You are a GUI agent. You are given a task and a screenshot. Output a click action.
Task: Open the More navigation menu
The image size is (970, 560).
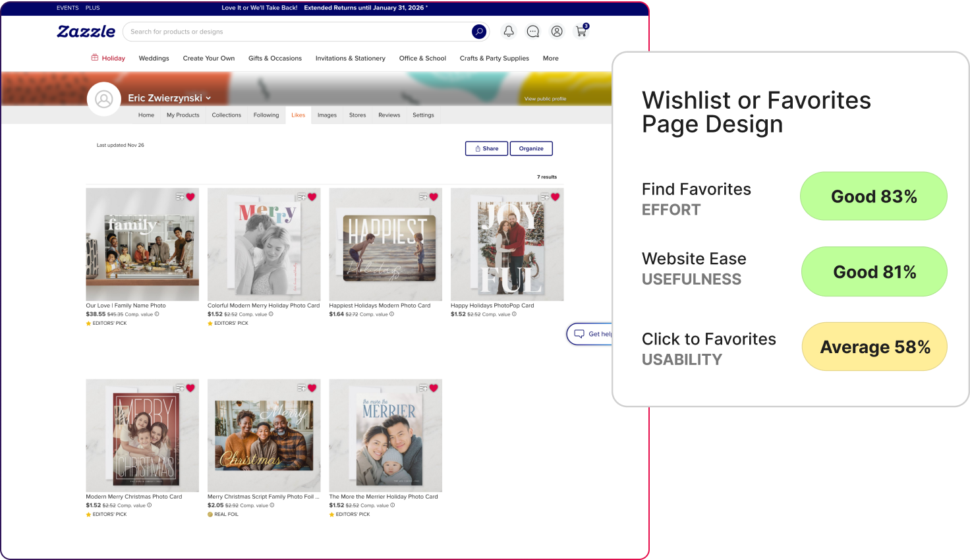pos(550,59)
